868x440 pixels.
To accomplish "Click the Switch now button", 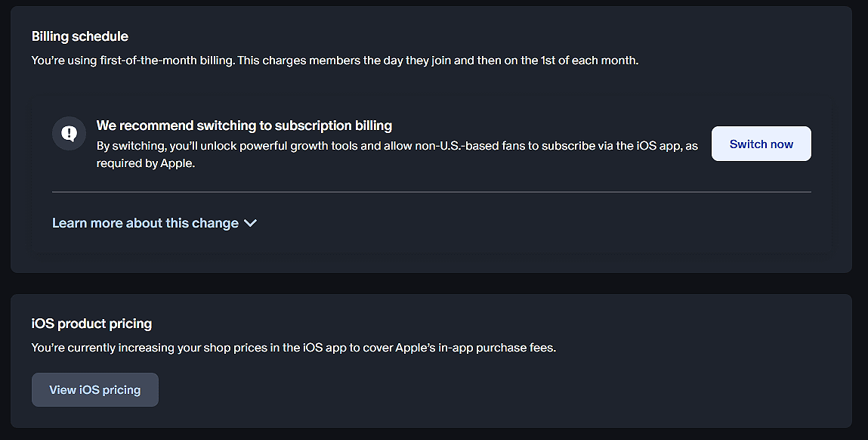I will click(761, 144).
